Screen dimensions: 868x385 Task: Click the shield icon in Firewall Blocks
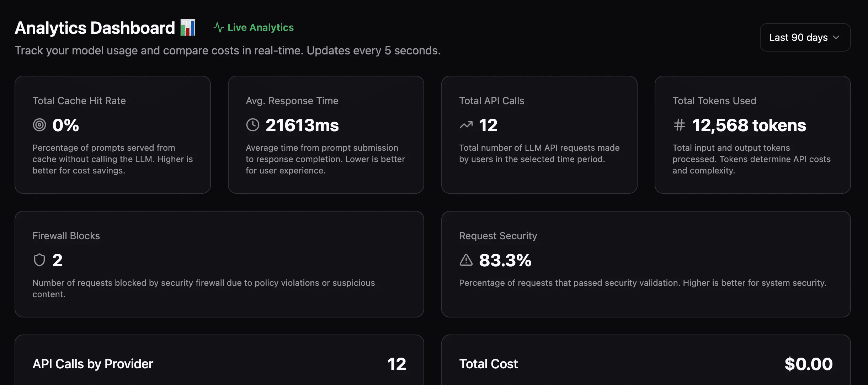pos(39,260)
